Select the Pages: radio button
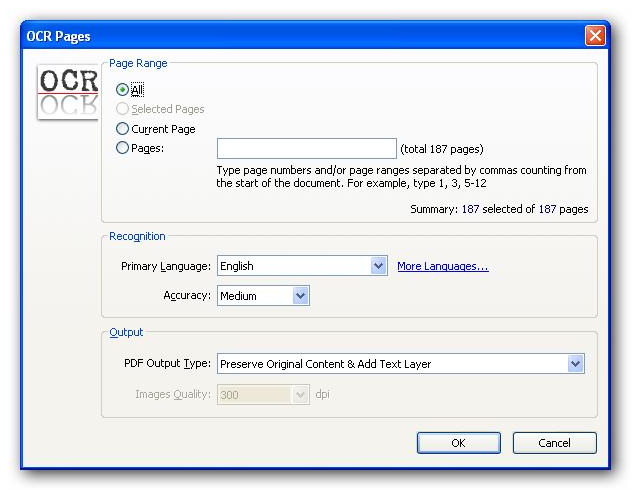Viewport: 639px width, 498px height. pos(122,148)
